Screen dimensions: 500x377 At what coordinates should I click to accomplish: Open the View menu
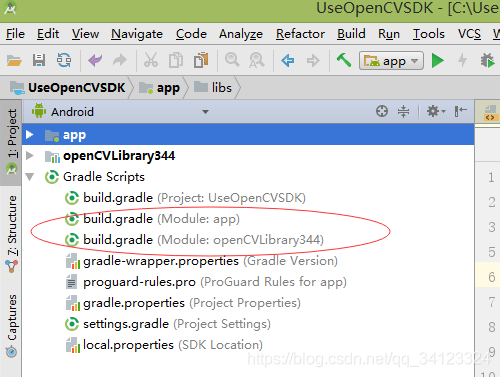(85, 34)
